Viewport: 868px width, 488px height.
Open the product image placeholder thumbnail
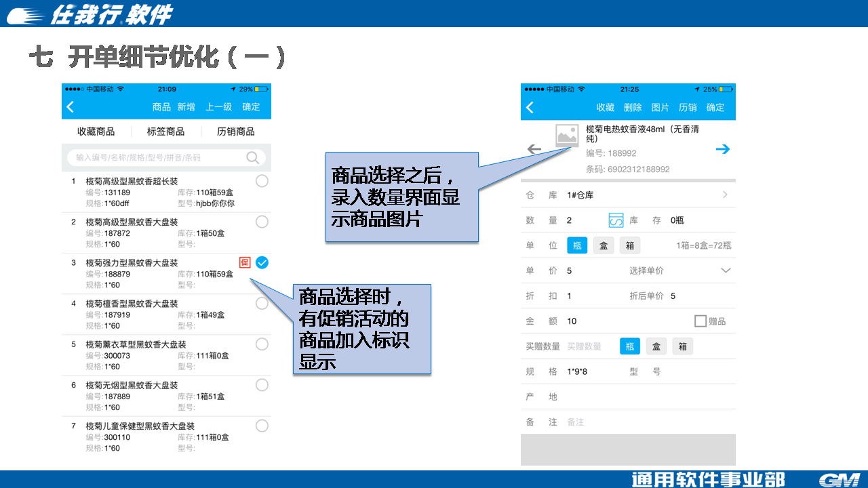pos(567,136)
